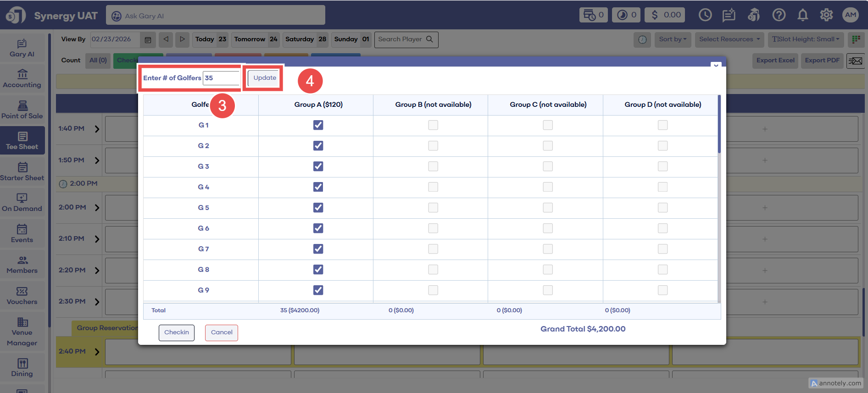Uncheck Group A for golfer G1
The image size is (868, 393).
point(318,125)
